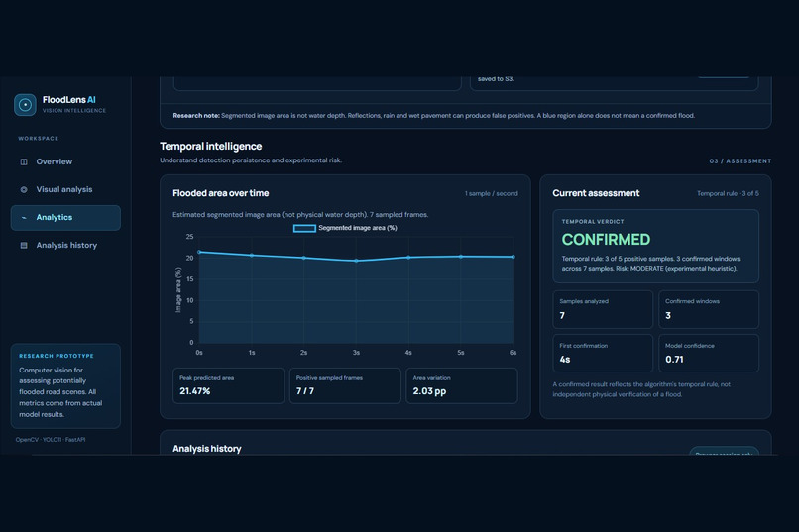Click the Peak predicted area 21.47% card

228,386
